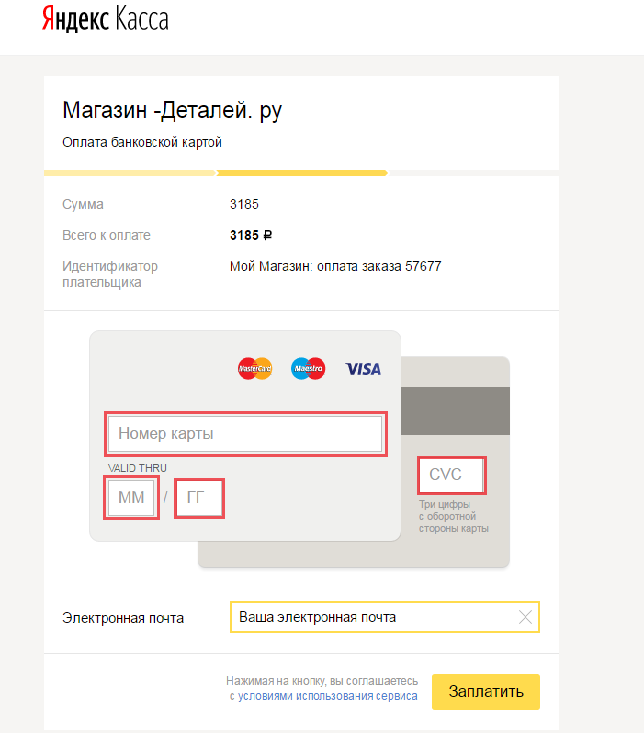Click the VISA logo icon

point(363,369)
